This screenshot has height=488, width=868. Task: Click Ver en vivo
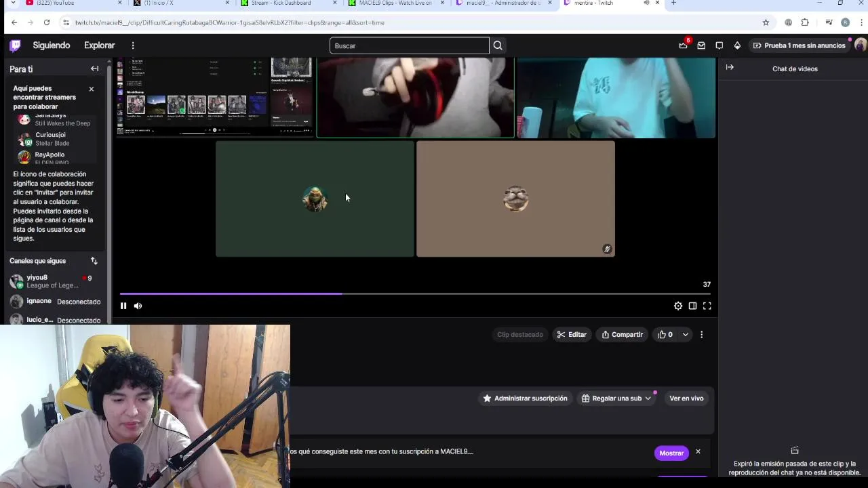pyautogui.click(x=686, y=398)
